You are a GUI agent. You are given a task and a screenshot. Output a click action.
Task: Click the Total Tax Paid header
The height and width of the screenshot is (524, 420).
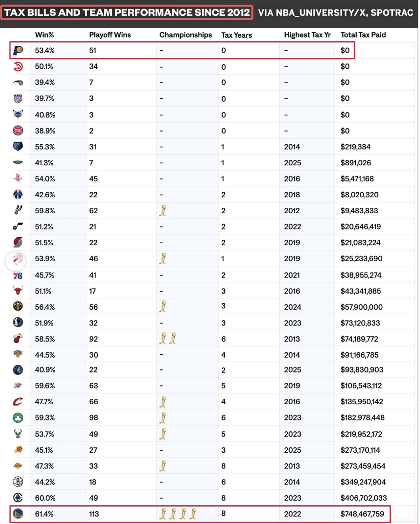point(363,35)
